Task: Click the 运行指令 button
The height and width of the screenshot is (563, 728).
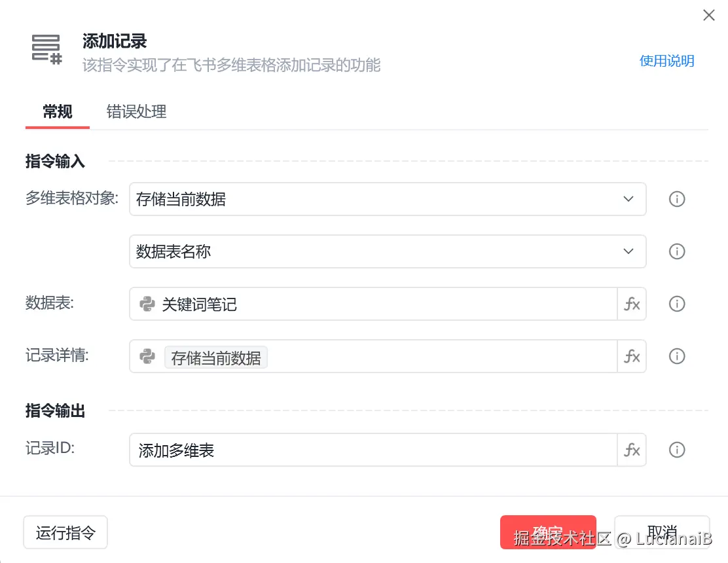Action: pyautogui.click(x=65, y=532)
